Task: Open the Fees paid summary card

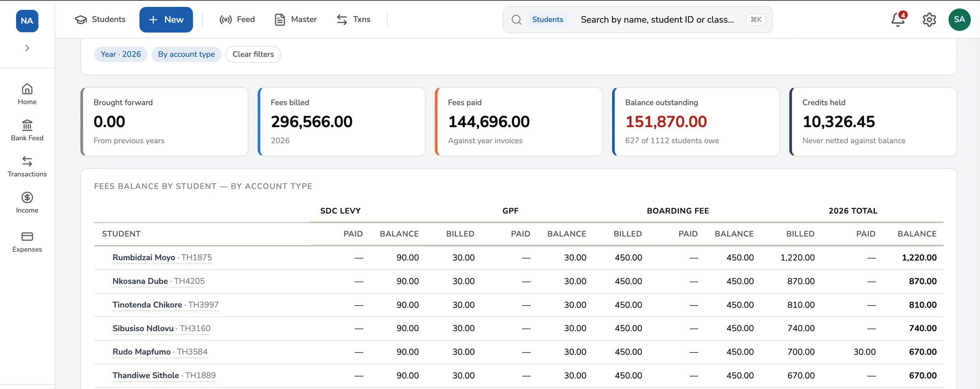Action: tap(519, 122)
